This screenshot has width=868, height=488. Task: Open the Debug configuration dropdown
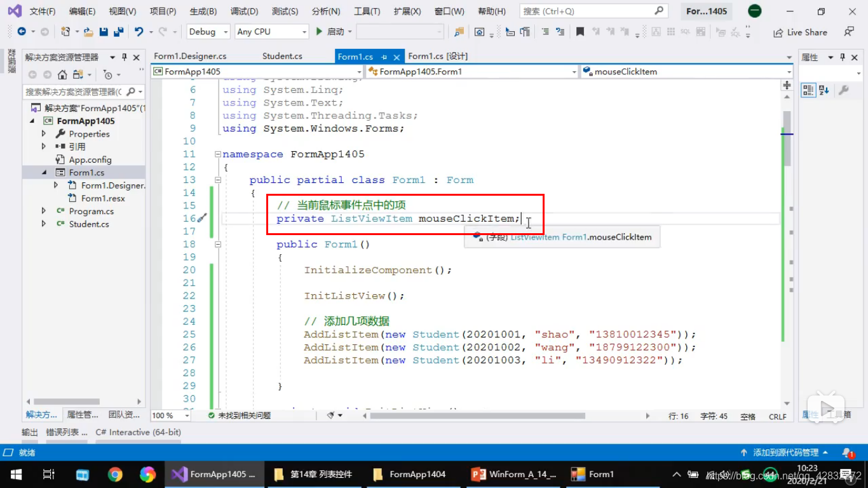(x=209, y=32)
